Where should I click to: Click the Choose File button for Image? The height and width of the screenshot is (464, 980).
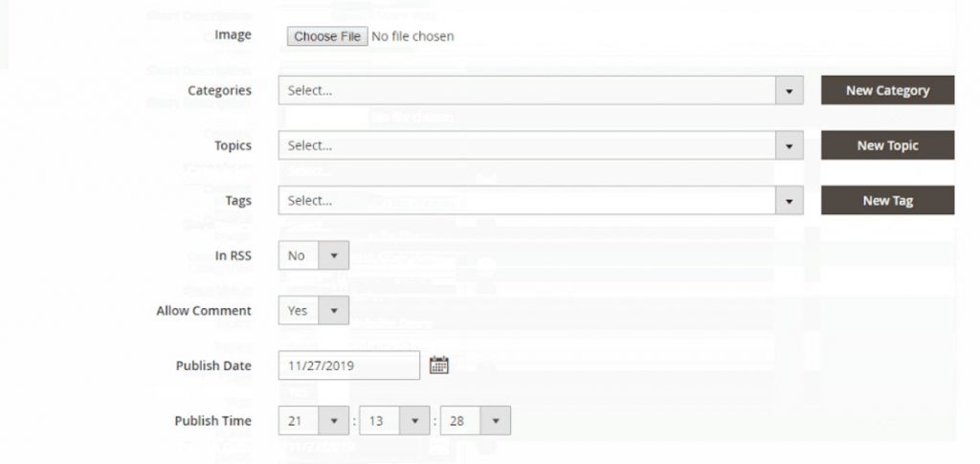[x=327, y=36]
